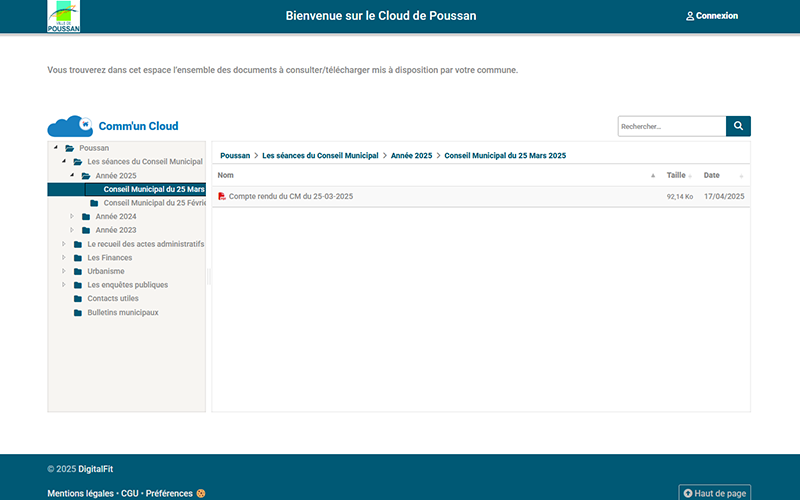Open the Bulletins municipaux folder label
Screen dimensions: 800x500
click(x=123, y=313)
